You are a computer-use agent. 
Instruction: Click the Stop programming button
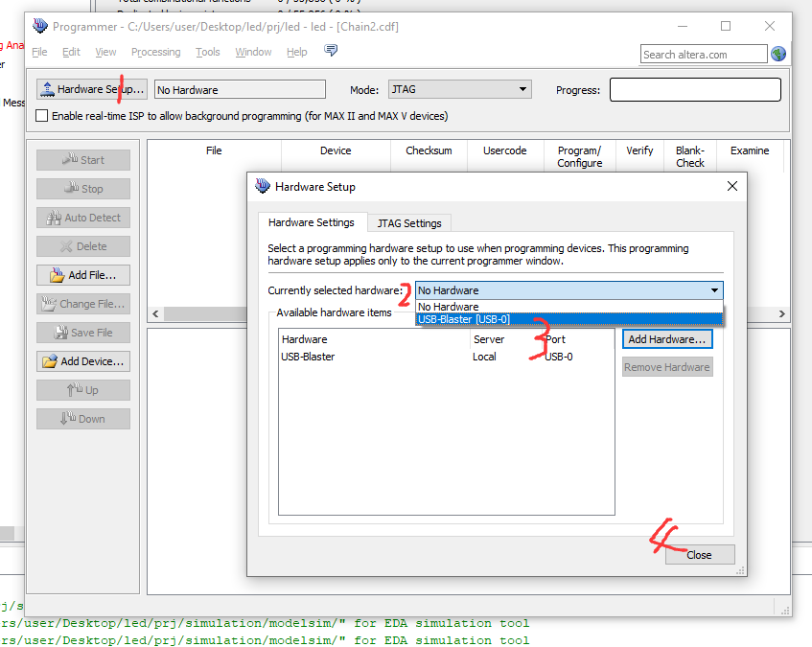pyautogui.click(x=83, y=189)
